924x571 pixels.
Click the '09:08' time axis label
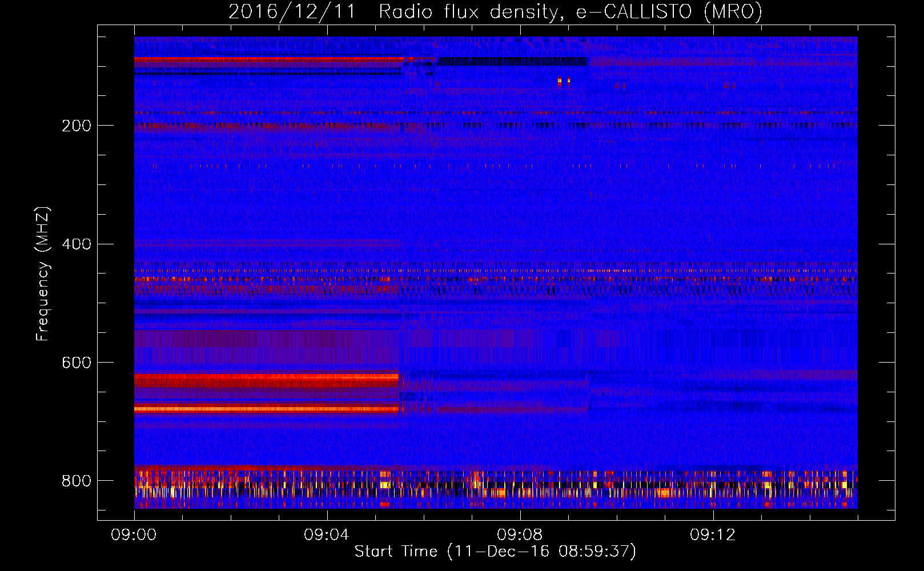(x=520, y=535)
